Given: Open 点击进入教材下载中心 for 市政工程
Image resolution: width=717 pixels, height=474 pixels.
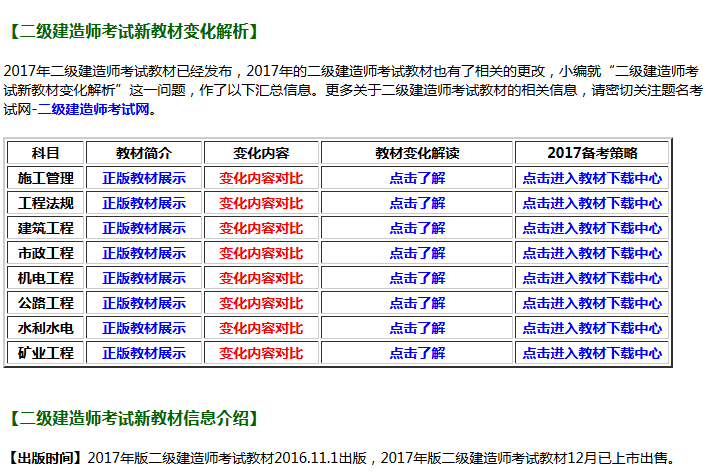Looking at the screenshot, I should point(592,253).
